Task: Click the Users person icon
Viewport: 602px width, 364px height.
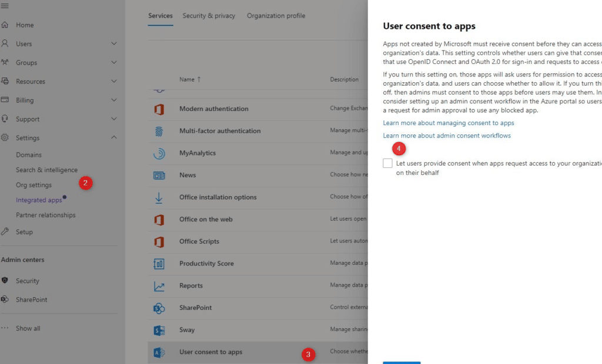Action: click(x=5, y=43)
